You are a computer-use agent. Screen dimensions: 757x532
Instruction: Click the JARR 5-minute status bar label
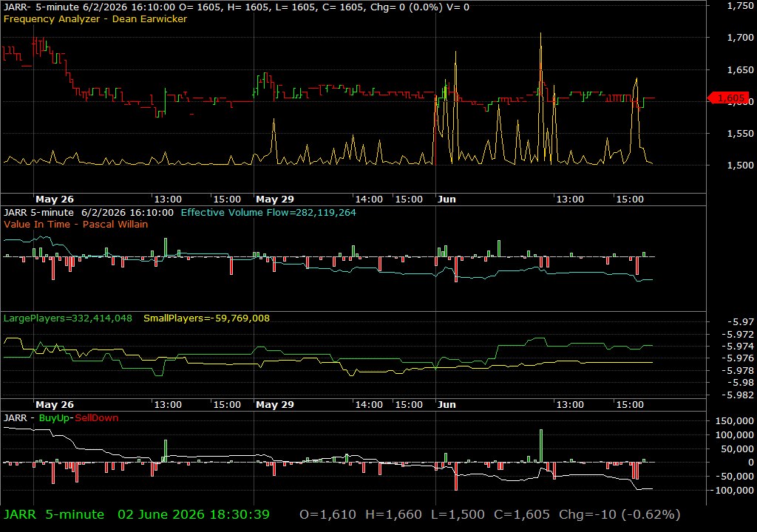[x=53, y=514]
